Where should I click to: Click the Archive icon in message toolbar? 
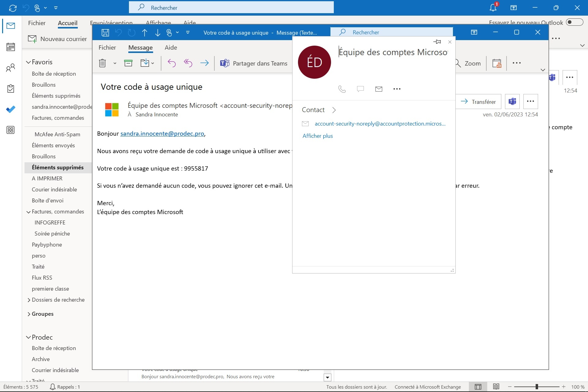point(128,63)
